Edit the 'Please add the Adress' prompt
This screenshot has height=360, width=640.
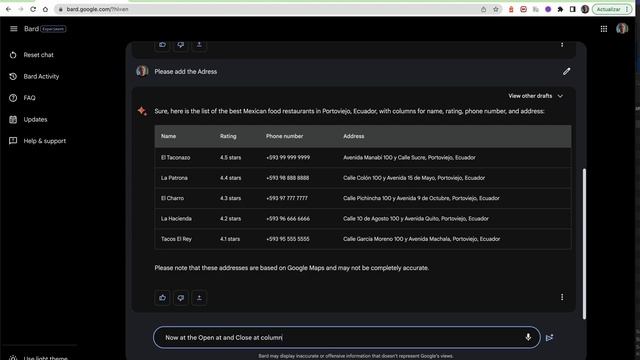coord(566,71)
